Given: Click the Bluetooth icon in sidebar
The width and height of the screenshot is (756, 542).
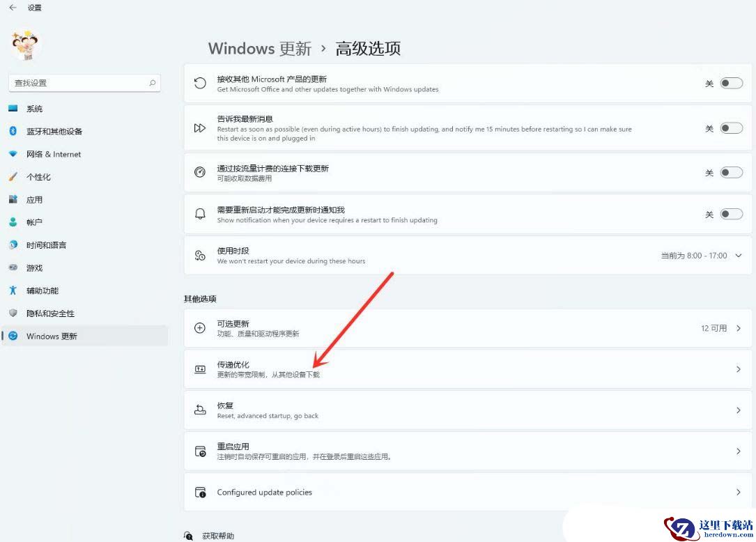Looking at the screenshot, I should pyautogui.click(x=13, y=131).
